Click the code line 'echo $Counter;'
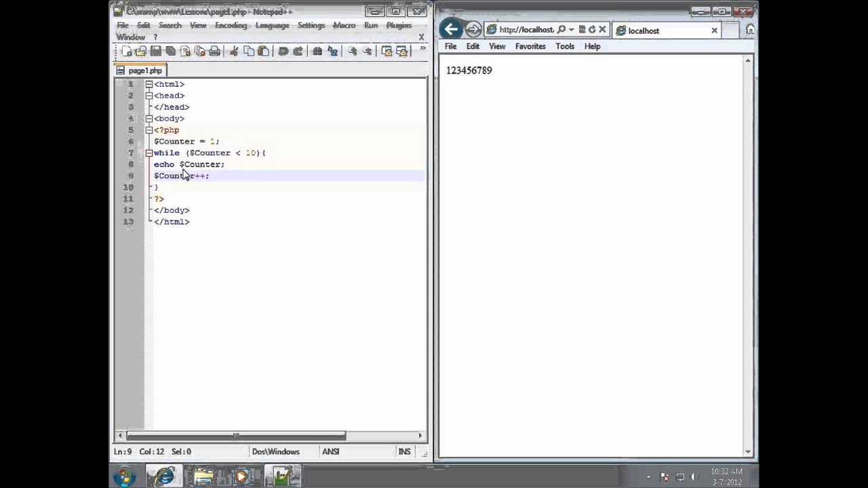 pyautogui.click(x=189, y=164)
